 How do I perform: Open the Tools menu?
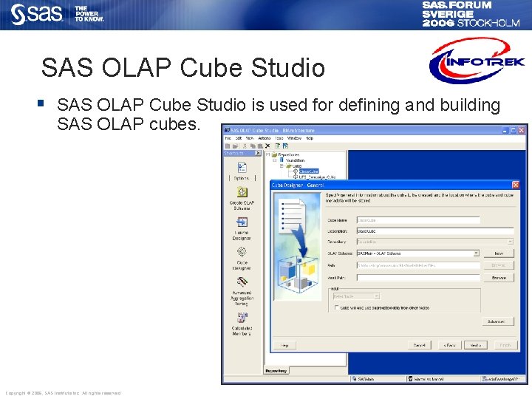[279, 138]
